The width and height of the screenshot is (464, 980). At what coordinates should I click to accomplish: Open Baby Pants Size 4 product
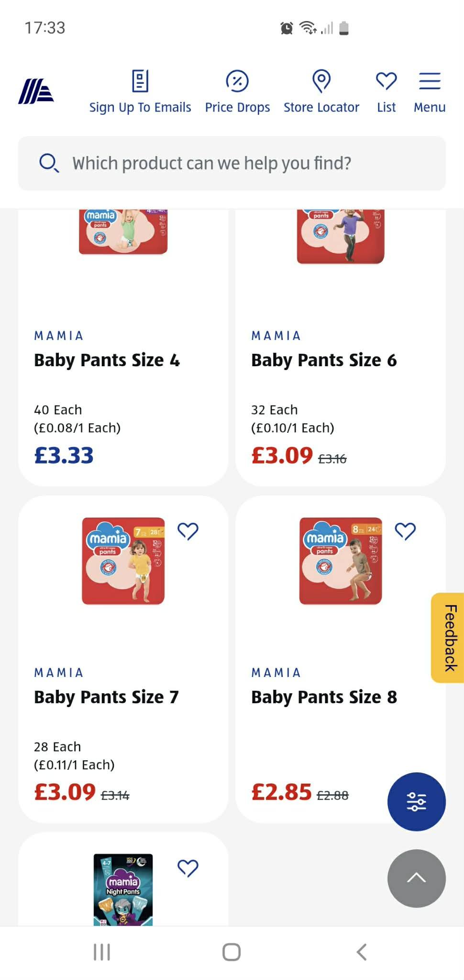pos(107,360)
